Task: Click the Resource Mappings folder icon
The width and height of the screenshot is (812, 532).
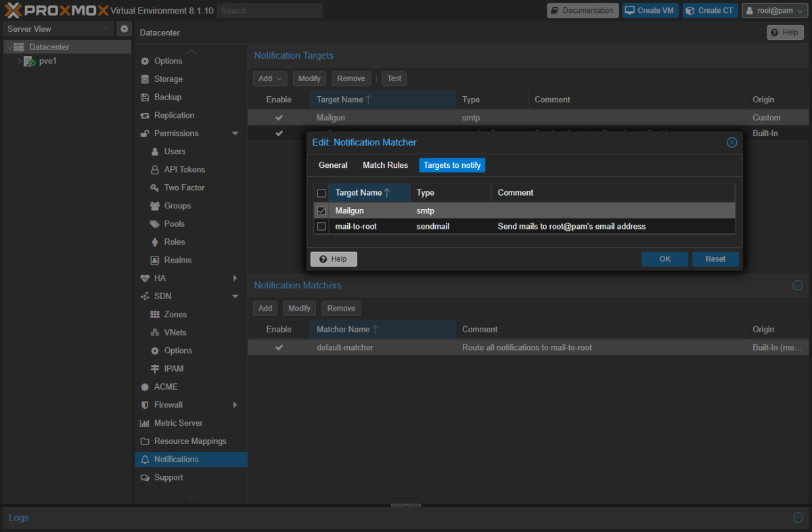Action: (x=145, y=441)
